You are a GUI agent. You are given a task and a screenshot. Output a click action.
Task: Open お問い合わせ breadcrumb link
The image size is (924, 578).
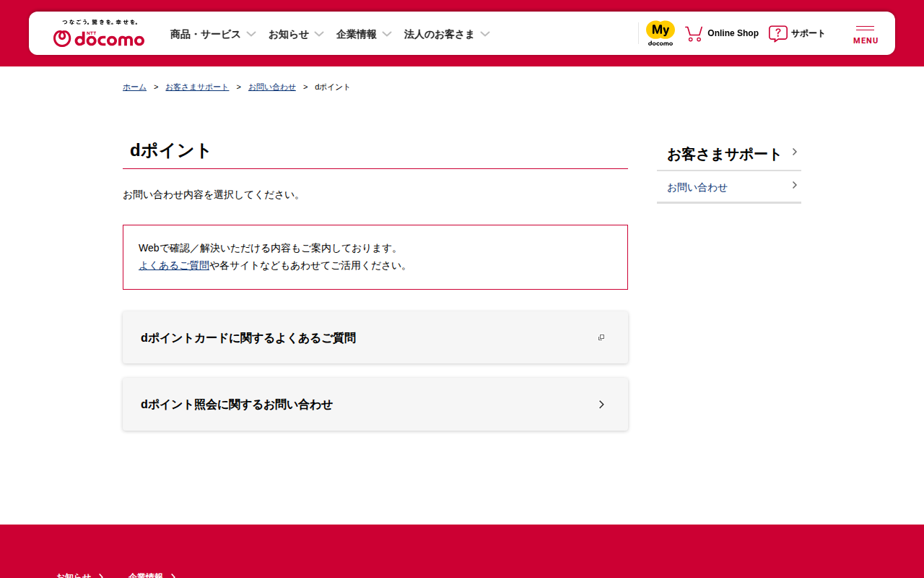[x=272, y=87]
